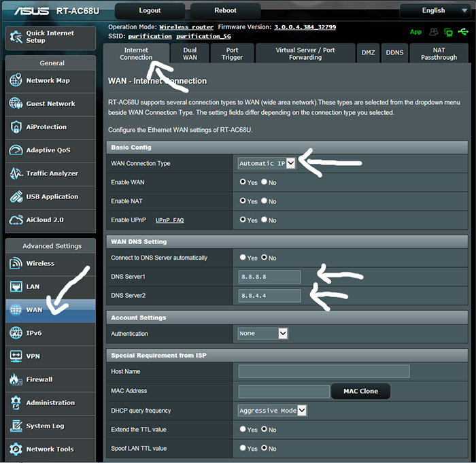The height and width of the screenshot is (463, 476).
Task: Open the DHCP query frequency dropdown
Action: [x=273, y=411]
